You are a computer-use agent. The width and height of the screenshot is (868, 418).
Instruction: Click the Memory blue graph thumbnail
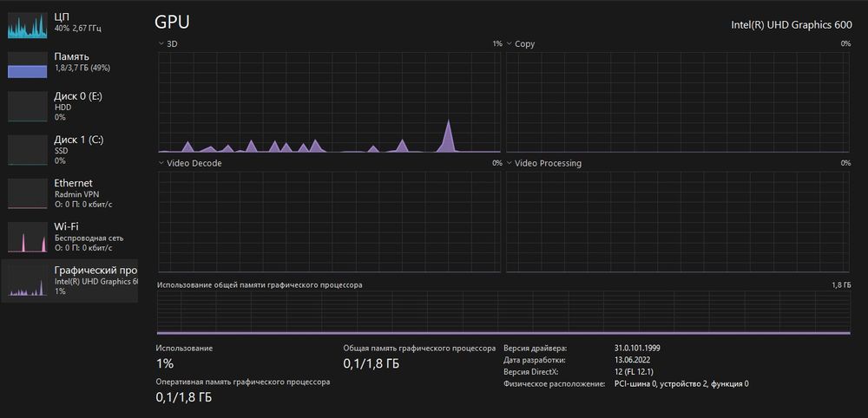[x=28, y=65]
